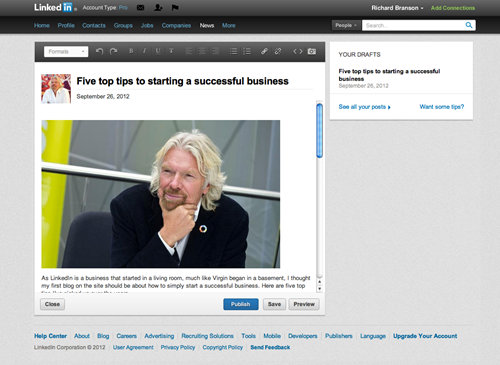The height and width of the screenshot is (365, 500).
Task: Toggle underline text formatting
Action: click(x=158, y=51)
